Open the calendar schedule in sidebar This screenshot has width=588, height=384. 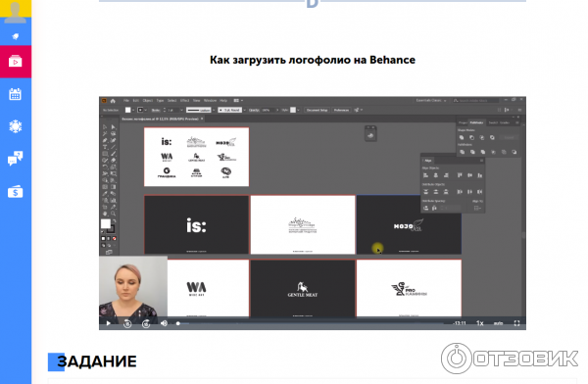click(16, 94)
